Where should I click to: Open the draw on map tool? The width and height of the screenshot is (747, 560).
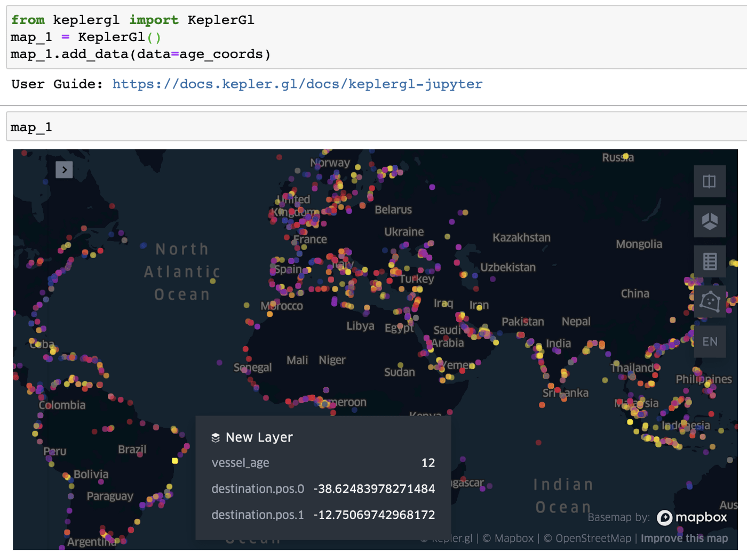tap(710, 301)
